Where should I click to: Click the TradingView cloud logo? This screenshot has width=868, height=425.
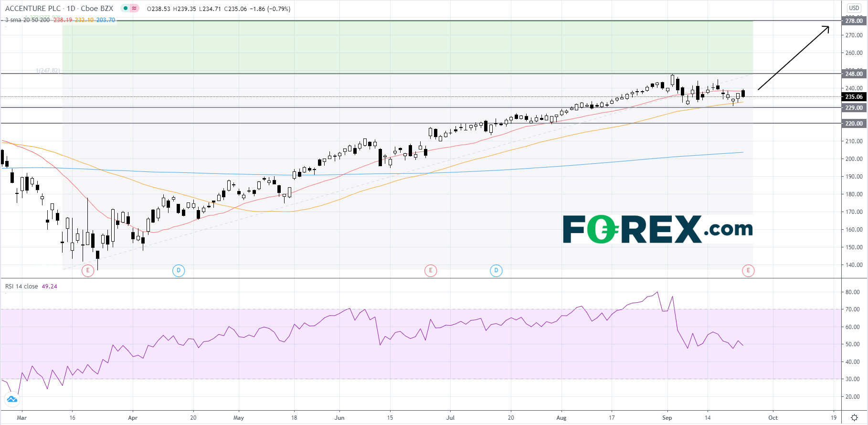point(11,399)
